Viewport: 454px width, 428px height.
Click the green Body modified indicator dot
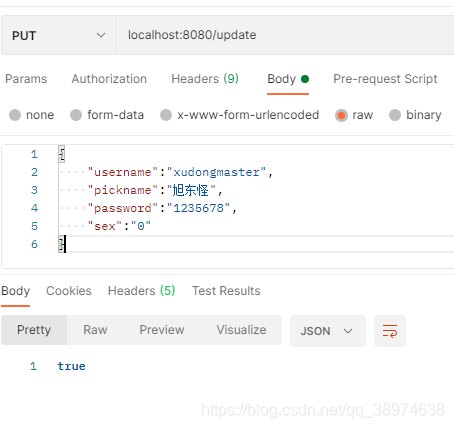click(x=305, y=79)
